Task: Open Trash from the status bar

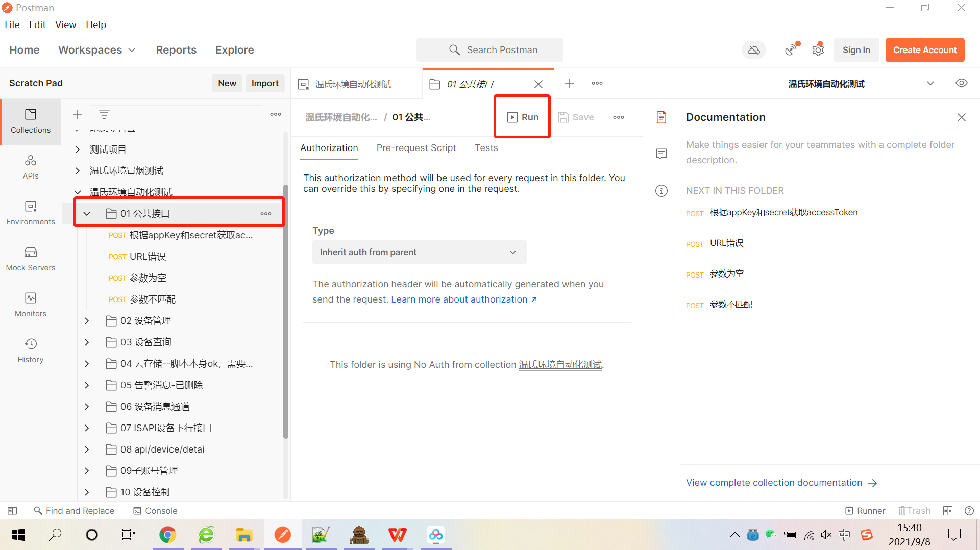Action: click(915, 511)
